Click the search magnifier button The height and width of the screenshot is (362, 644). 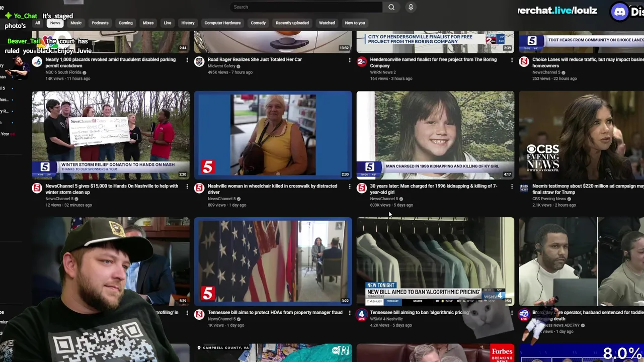click(391, 7)
